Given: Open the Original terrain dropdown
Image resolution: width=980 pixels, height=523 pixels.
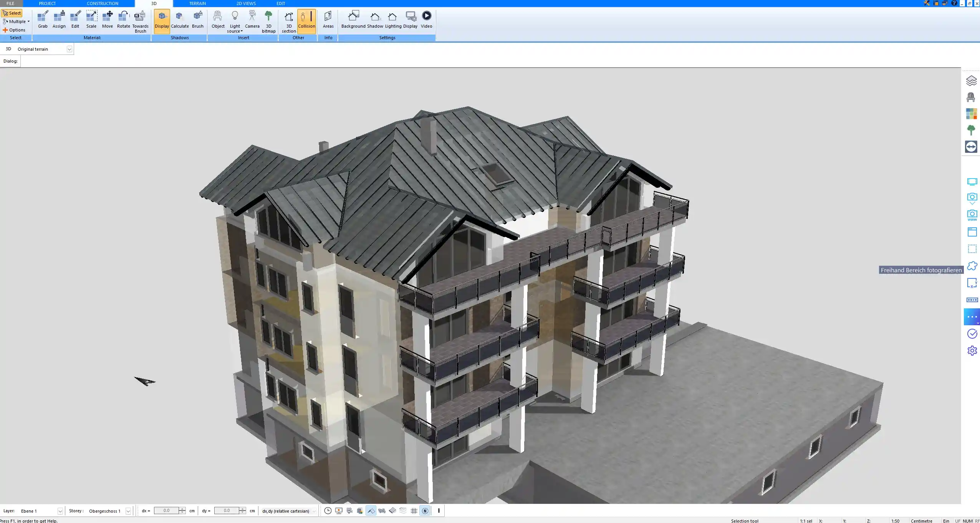Looking at the screenshot, I should tap(70, 49).
